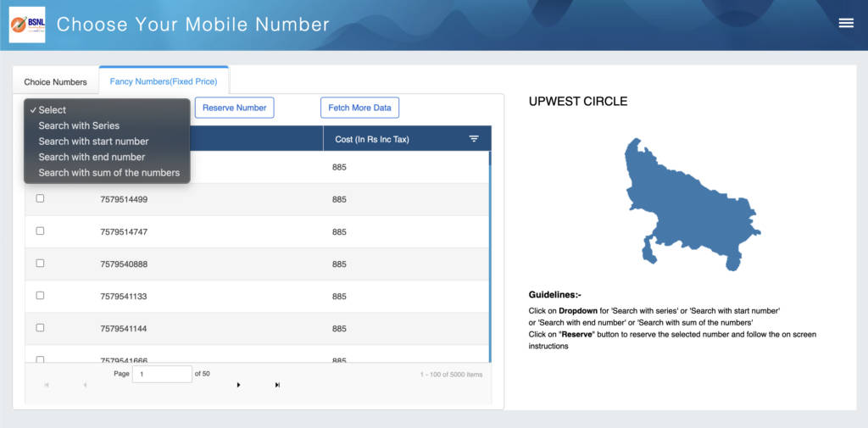Click the UPWEST CIRCLE heading
Screen dimensions: 868x428
tap(578, 102)
